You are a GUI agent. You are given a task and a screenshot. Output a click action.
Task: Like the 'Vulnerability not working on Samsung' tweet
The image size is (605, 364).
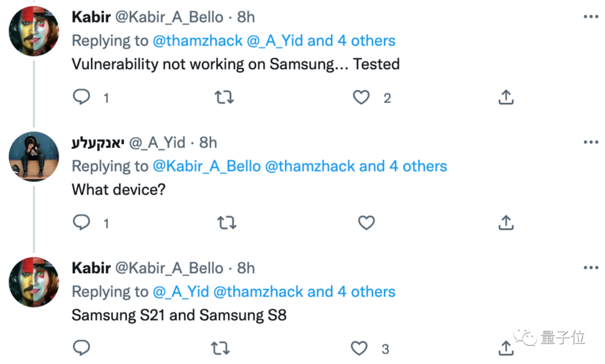[x=361, y=97]
